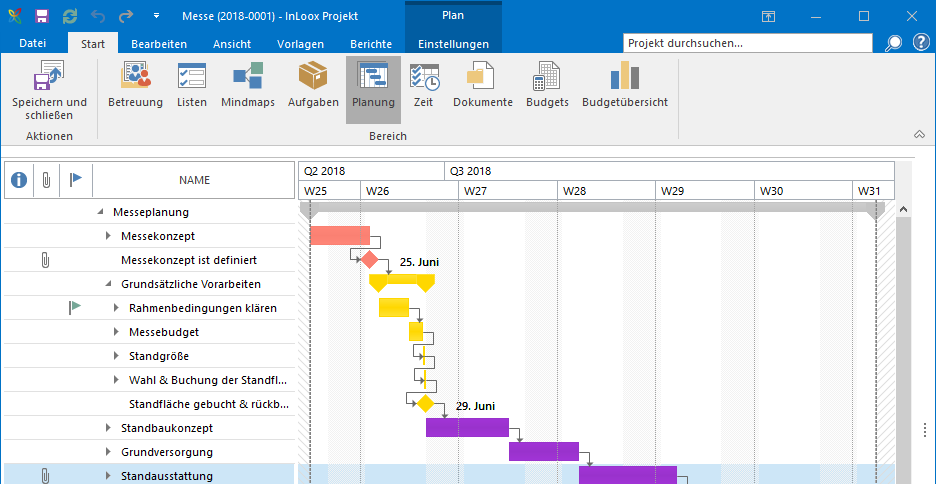Click the info column header icon
This screenshot has width=936, height=484.
19,179
